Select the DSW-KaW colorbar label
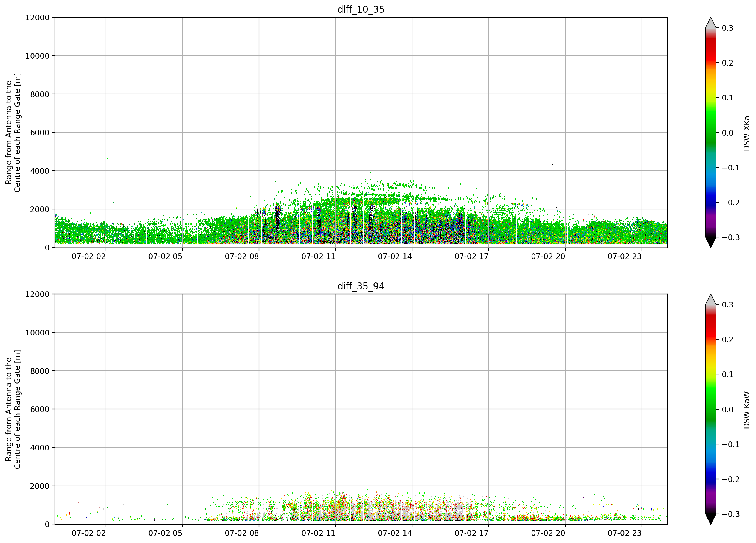The height and width of the screenshot is (543, 756). pos(747,410)
